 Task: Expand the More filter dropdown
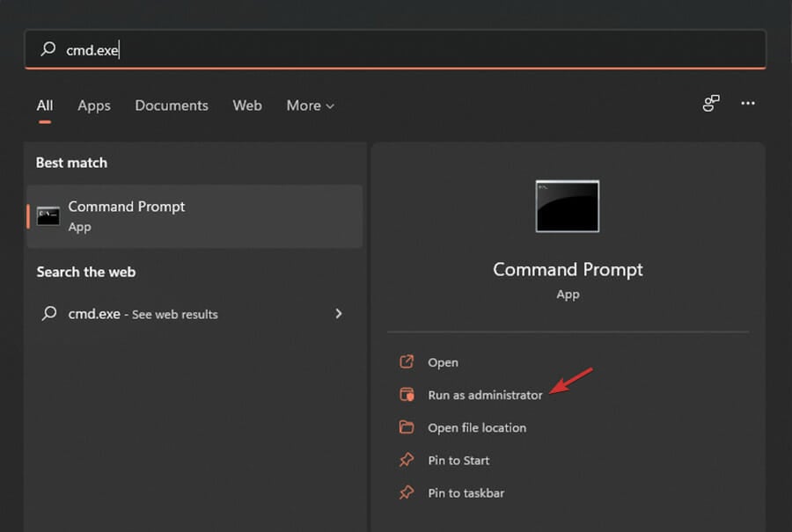tap(310, 106)
